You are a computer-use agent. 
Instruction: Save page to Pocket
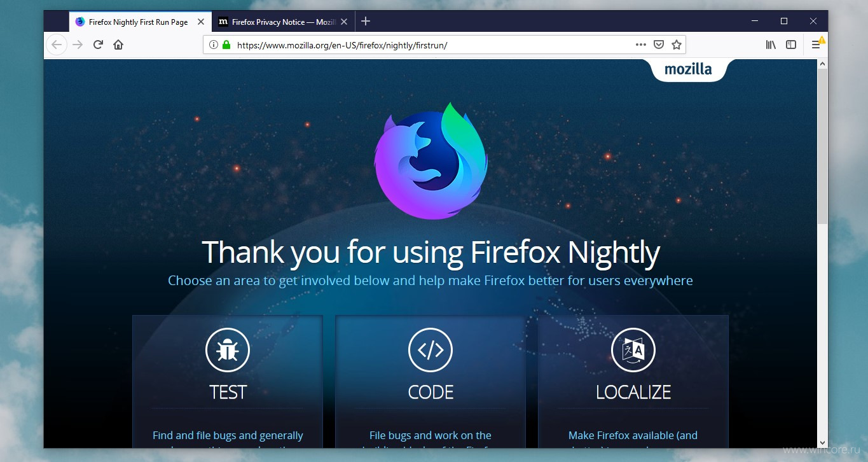click(659, 45)
